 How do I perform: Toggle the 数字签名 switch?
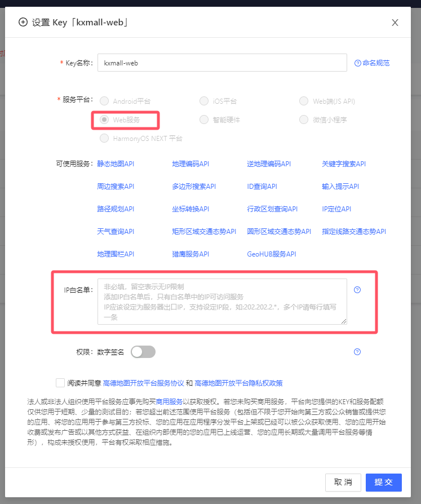click(x=143, y=352)
